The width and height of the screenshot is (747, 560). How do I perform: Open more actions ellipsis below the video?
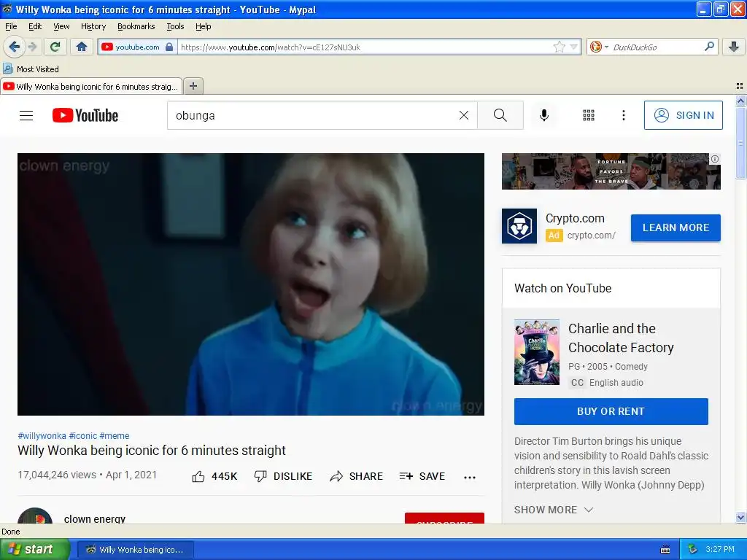(x=470, y=477)
